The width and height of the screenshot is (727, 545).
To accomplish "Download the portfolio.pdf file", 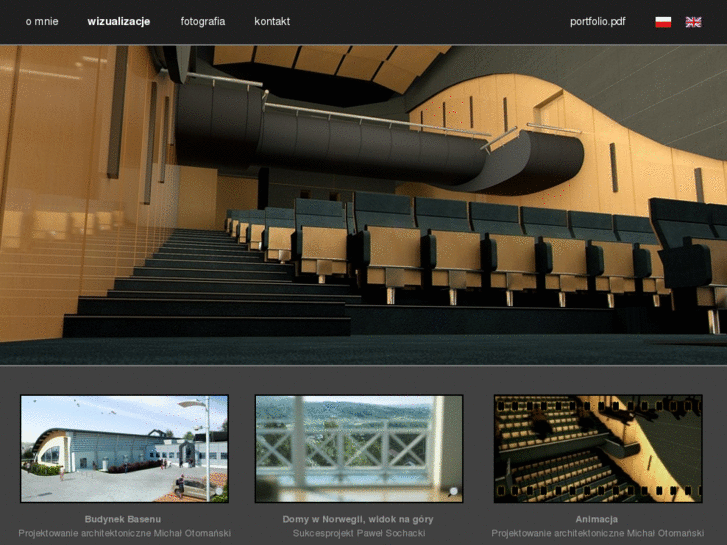I will [598, 21].
